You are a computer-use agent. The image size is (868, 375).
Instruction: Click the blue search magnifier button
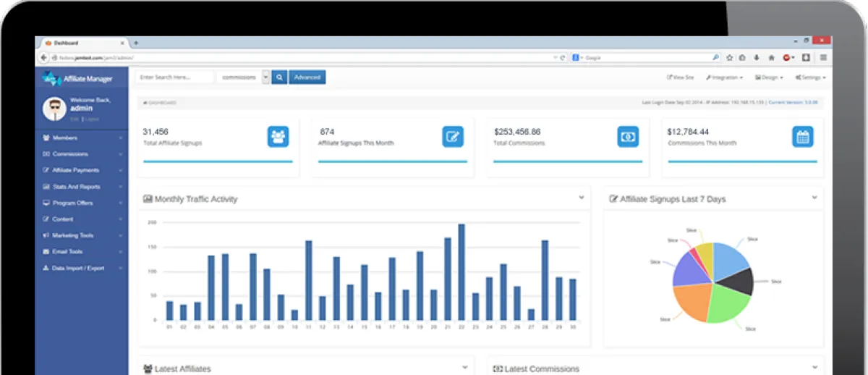279,77
